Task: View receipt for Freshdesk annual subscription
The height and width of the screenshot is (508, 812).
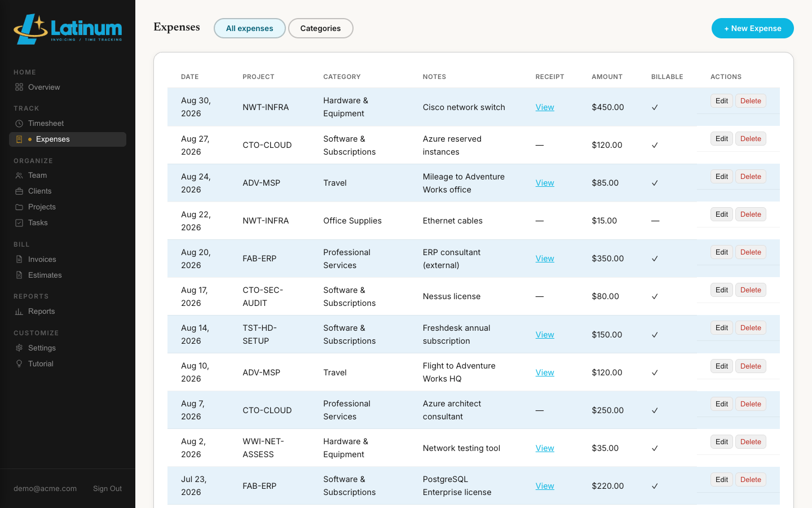Action: point(545,335)
